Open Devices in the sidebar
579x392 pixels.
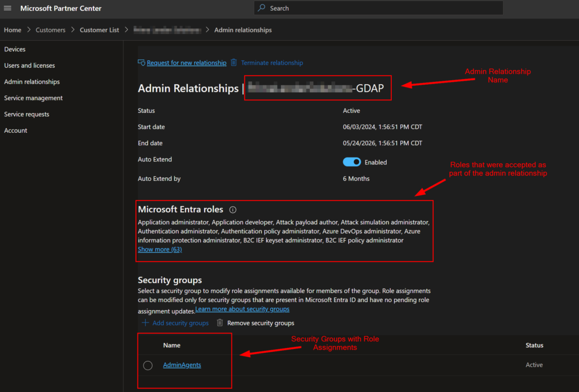15,50
